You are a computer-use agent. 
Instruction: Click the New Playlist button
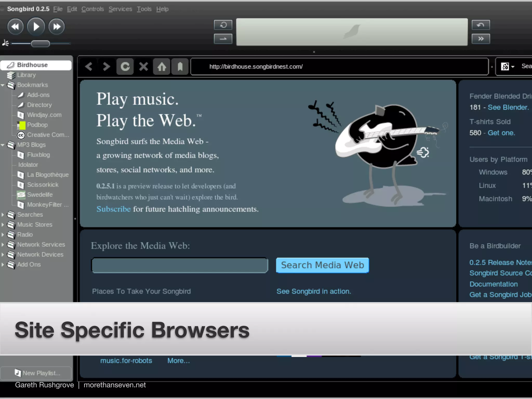pos(36,373)
